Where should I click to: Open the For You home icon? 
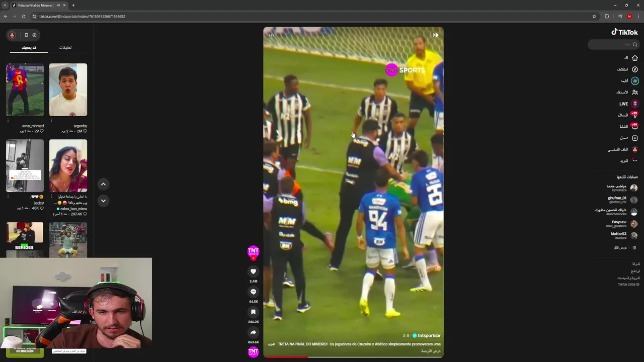click(634, 58)
